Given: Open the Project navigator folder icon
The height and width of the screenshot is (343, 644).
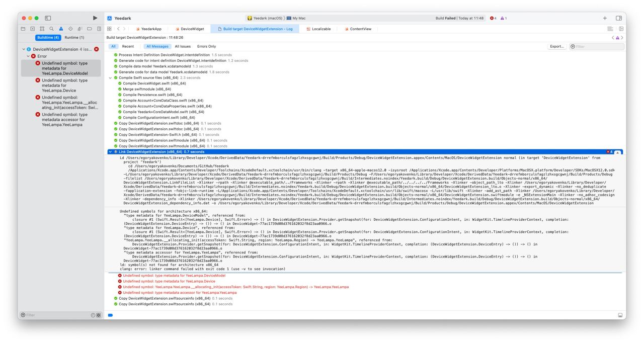Looking at the screenshot, I should [x=23, y=29].
